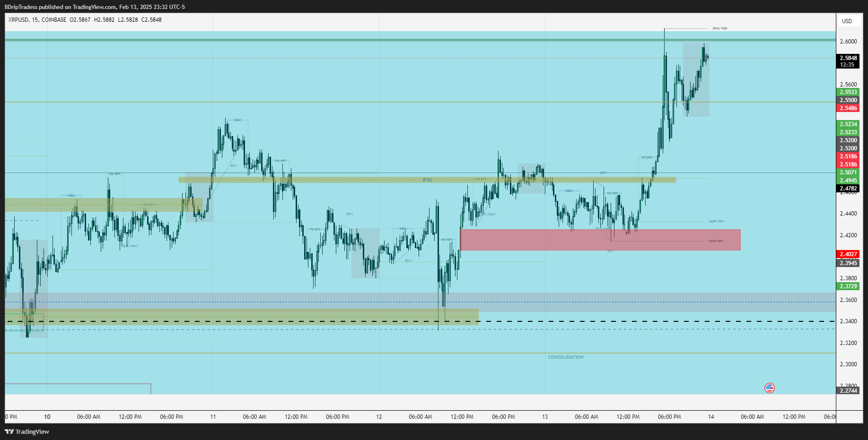The height and width of the screenshot is (440, 868).
Task: Select the IFVG zone label
Action: 427,180
